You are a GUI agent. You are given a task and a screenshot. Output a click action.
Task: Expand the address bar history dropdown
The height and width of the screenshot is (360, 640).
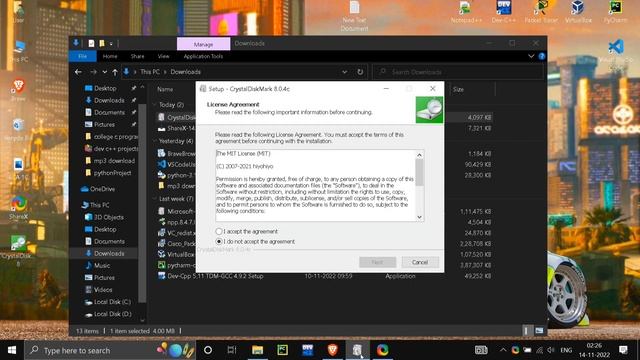(344, 72)
